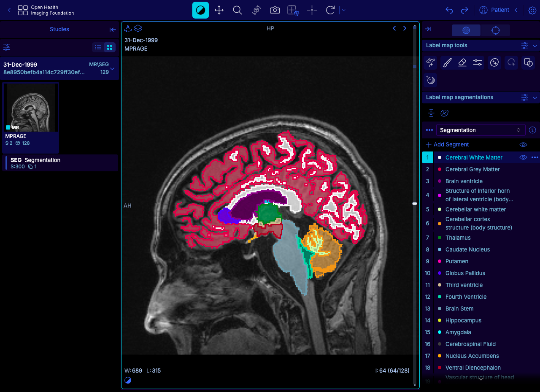
Task: Click the Redo arrow
Action: click(x=464, y=10)
